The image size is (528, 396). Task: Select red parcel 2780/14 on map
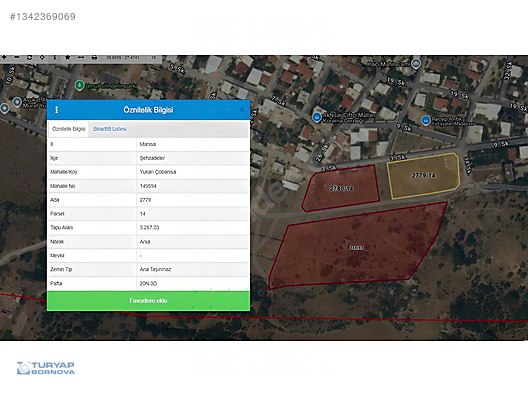pyautogui.click(x=341, y=189)
